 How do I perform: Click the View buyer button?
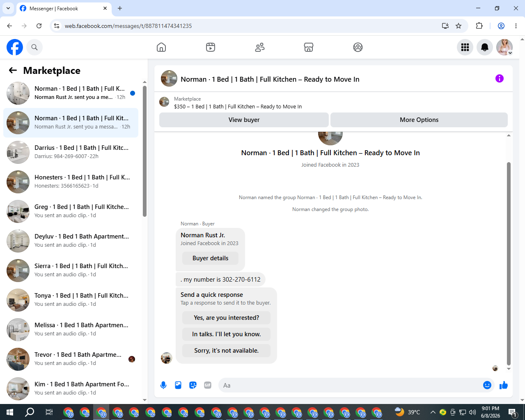244,120
